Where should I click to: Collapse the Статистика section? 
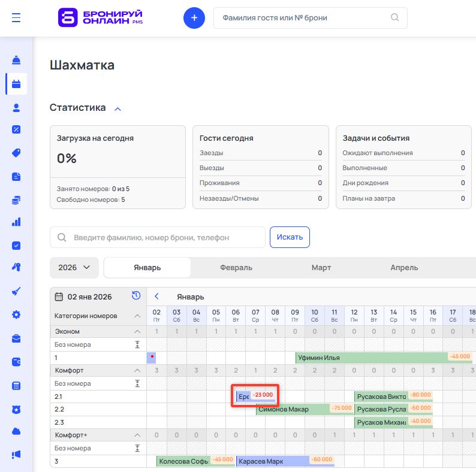click(x=118, y=108)
